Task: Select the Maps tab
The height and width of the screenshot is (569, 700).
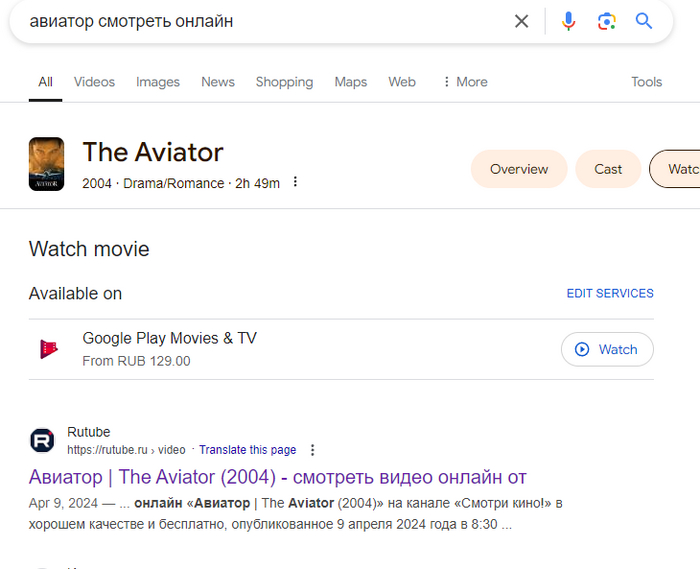Action: [351, 82]
